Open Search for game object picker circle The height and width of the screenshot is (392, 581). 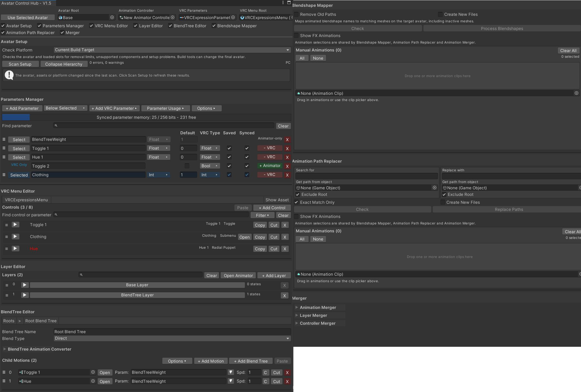click(434, 188)
